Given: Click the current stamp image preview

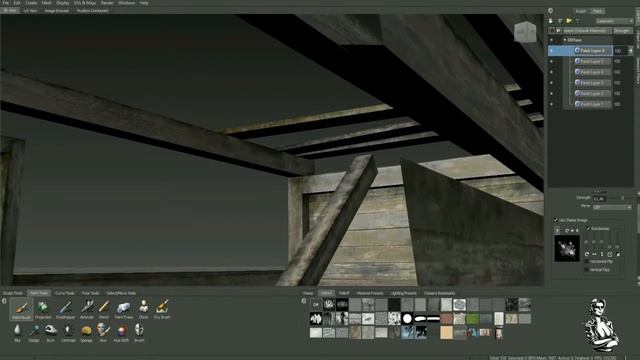Looking at the screenshot, I should pos(567,248).
